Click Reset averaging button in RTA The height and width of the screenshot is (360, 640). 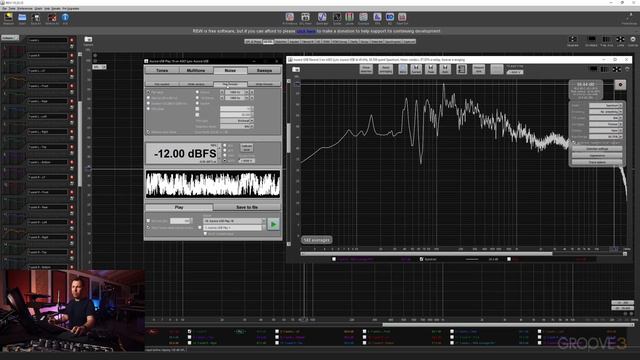coord(385,69)
